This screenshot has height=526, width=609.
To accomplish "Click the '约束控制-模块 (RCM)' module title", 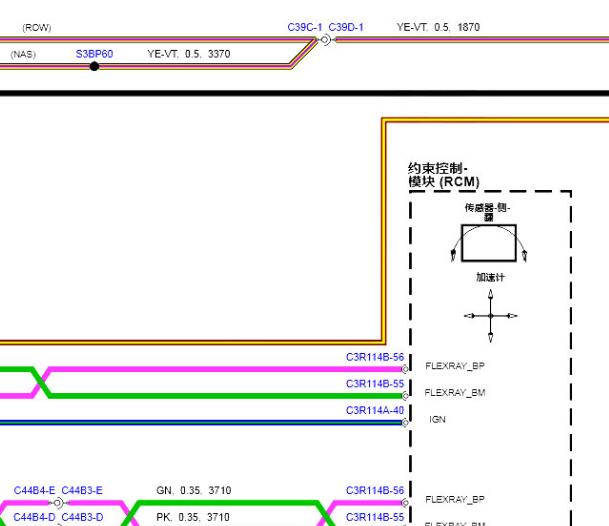I will (444, 175).
